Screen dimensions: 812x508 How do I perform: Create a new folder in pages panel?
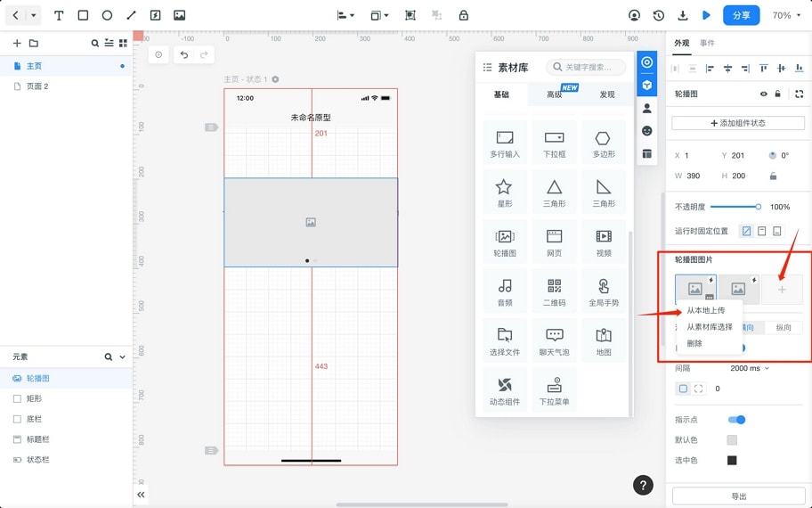pos(34,43)
